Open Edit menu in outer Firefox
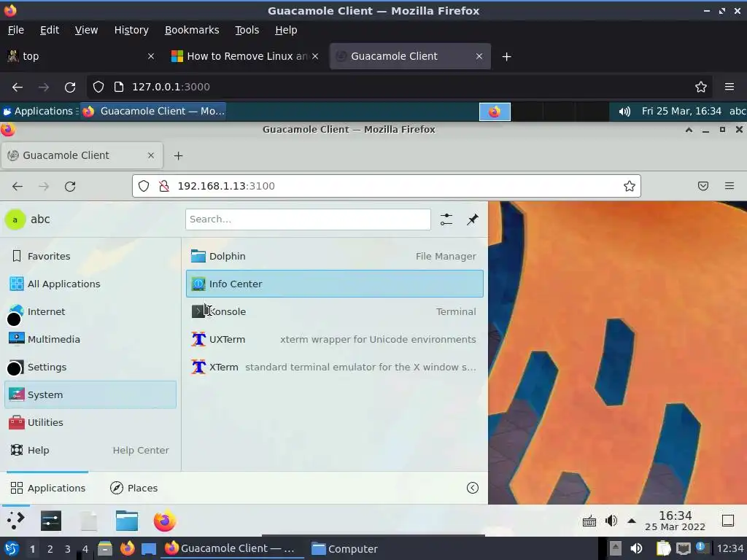747x560 pixels. (50, 30)
